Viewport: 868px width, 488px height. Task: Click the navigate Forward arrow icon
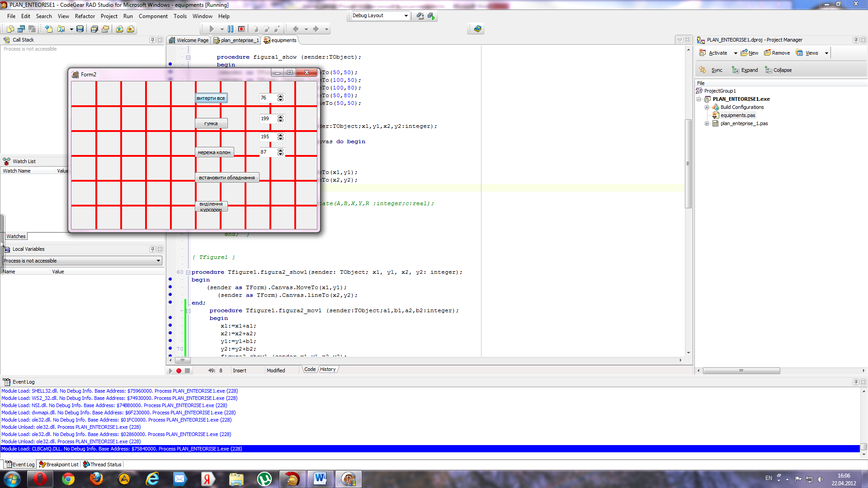(316, 29)
